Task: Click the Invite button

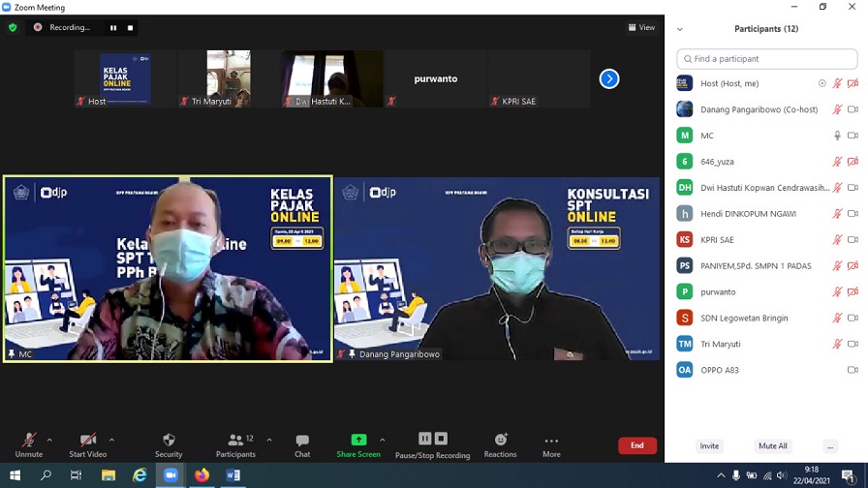Action: pyautogui.click(x=709, y=446)
